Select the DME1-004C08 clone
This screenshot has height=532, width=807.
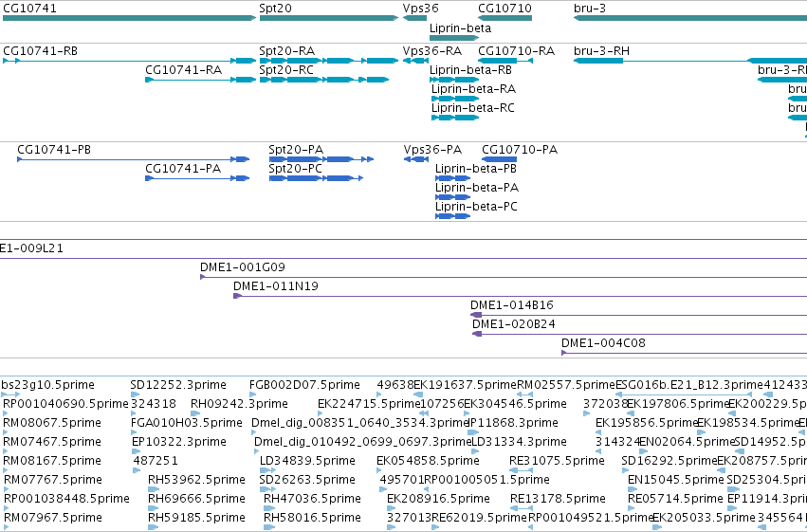click(x=684, y=354)
